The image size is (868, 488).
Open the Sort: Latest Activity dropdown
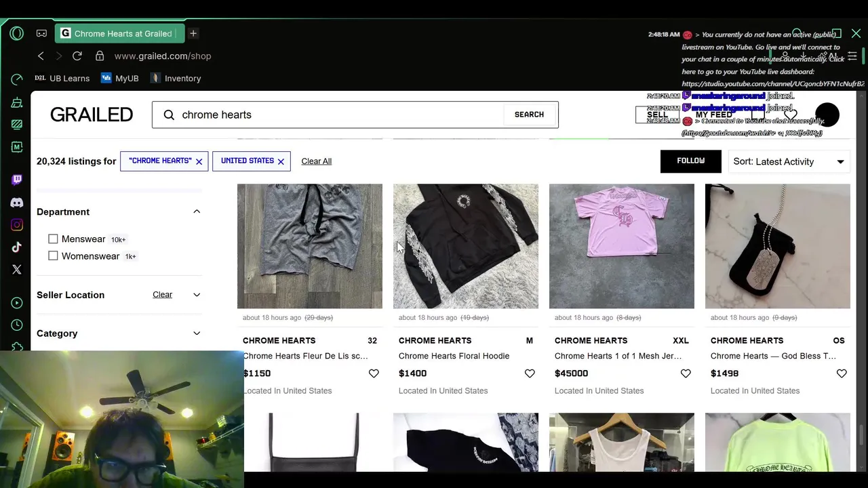(789, 161)
